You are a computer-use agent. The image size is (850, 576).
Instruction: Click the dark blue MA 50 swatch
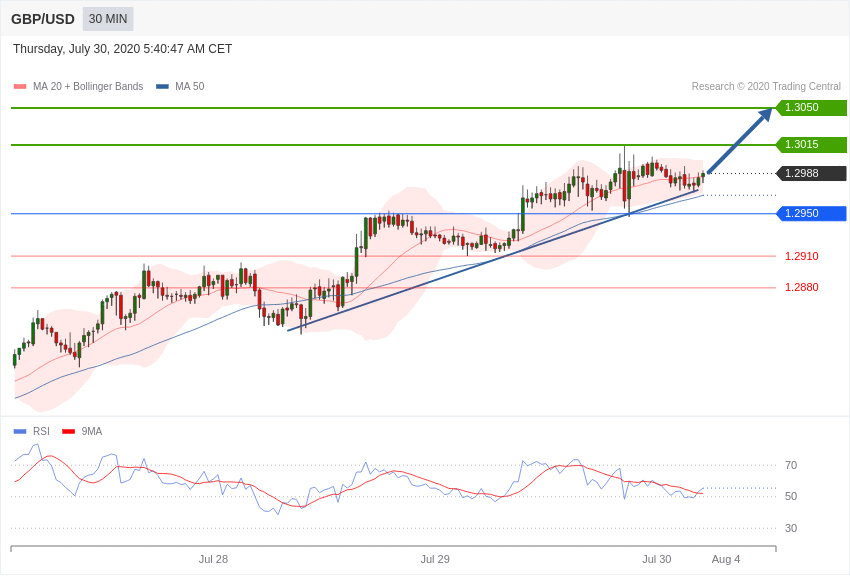tap(162, 87)
